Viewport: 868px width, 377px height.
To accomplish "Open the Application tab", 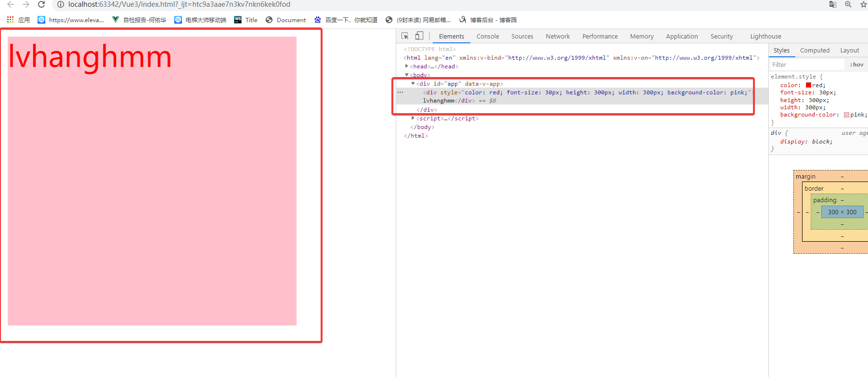I will (682, 37).
